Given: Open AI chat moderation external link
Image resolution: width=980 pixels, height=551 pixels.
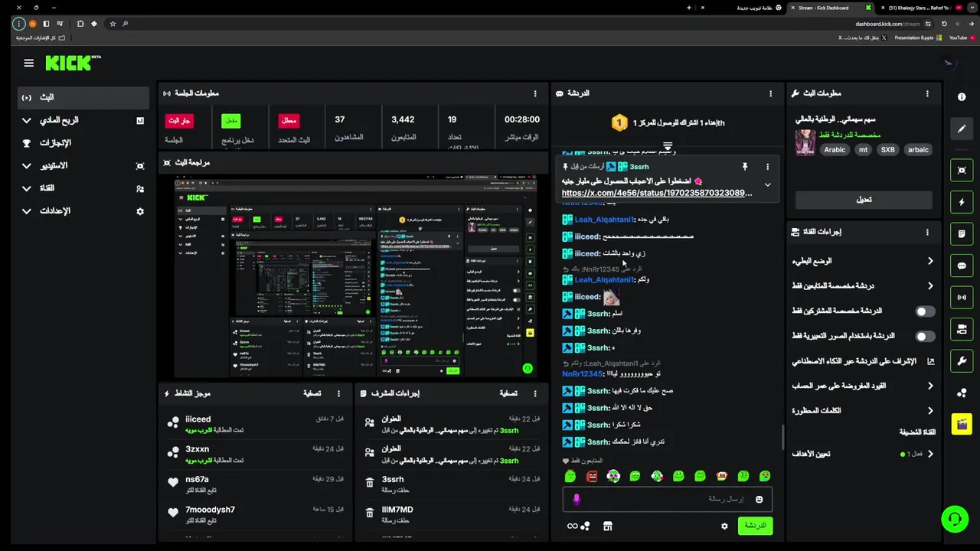Looking at the screenshot, I should 931,361.
